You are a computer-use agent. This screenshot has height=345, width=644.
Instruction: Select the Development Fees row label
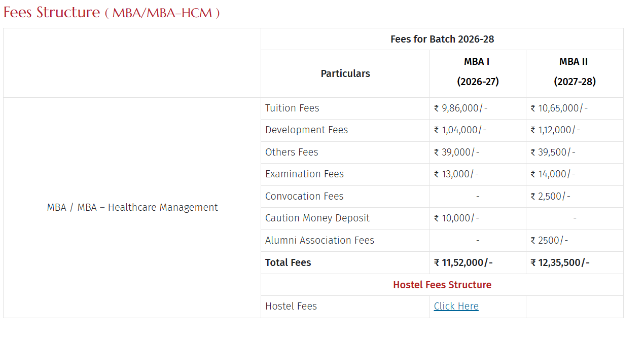[306, 130]
